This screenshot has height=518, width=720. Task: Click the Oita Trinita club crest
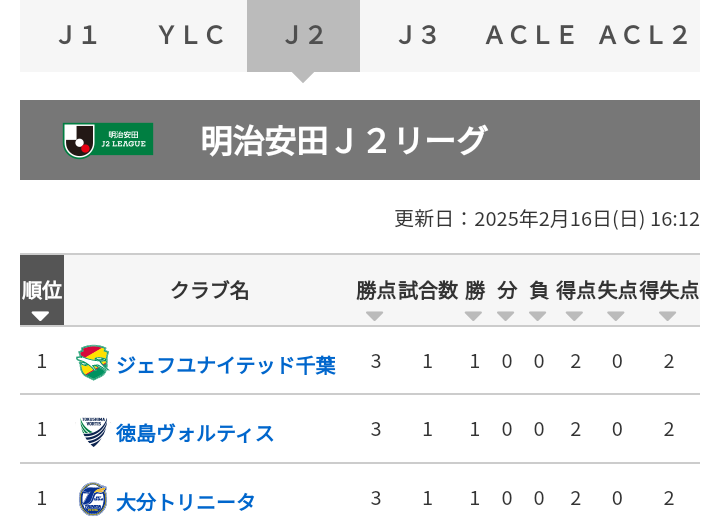[x=93, y=499]
